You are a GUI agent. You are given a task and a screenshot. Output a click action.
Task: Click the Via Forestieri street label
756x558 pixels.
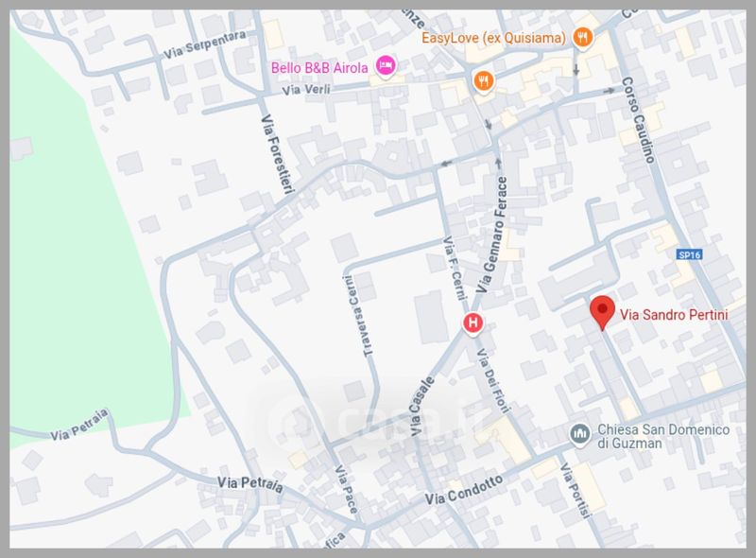click(278, 154)
